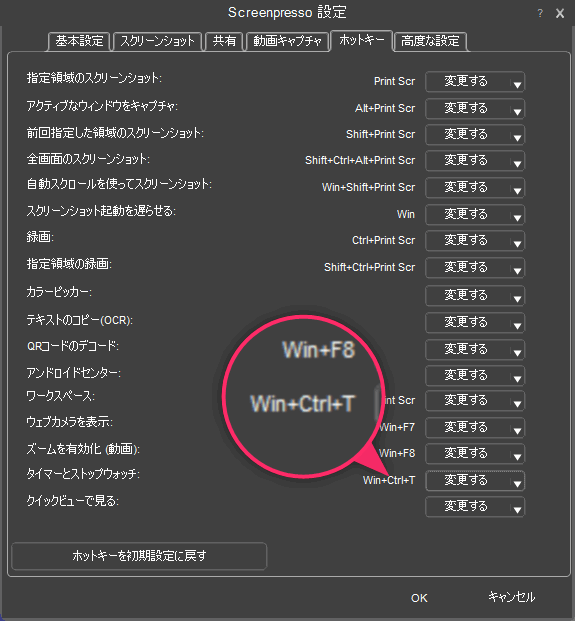Click the キャンセル button
The height and width of the screenshot is (621, 575).
click(x=511, y=597)
